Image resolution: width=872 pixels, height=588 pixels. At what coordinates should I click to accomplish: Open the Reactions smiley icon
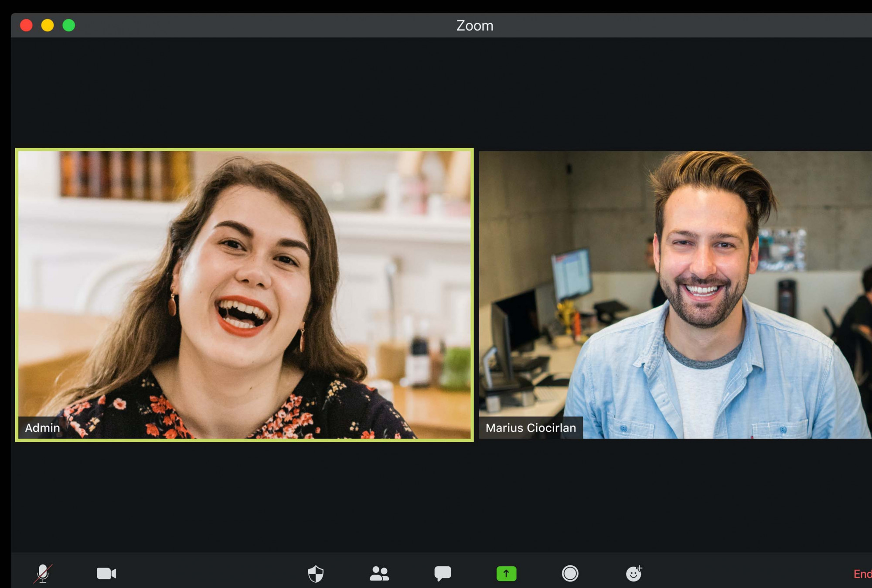[x=634, y=573]
